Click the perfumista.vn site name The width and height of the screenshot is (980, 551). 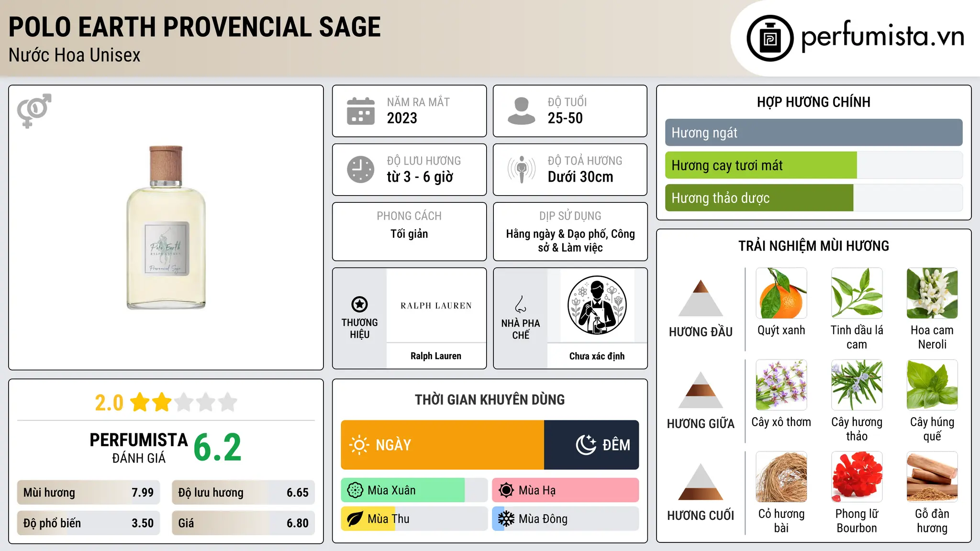coord(883,37)
